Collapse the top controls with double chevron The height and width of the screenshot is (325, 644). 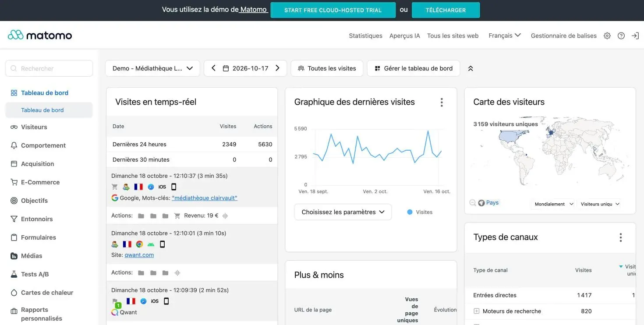pos(471,68)
